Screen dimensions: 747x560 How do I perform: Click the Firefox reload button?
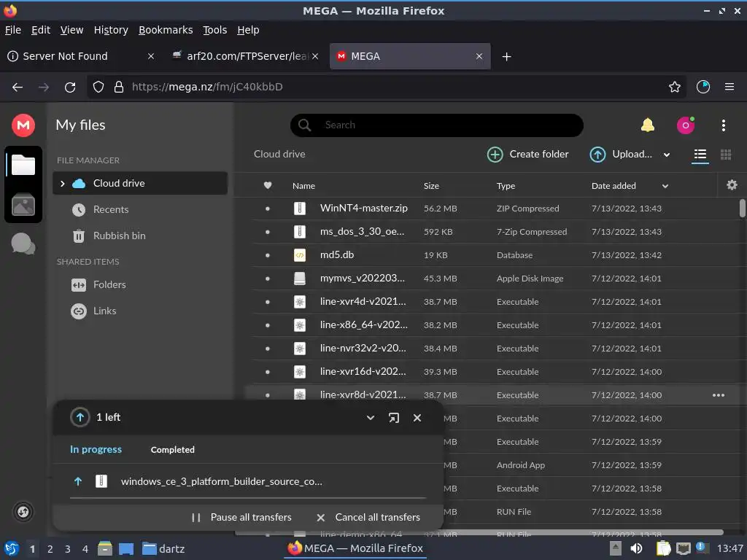click(70, 87)
